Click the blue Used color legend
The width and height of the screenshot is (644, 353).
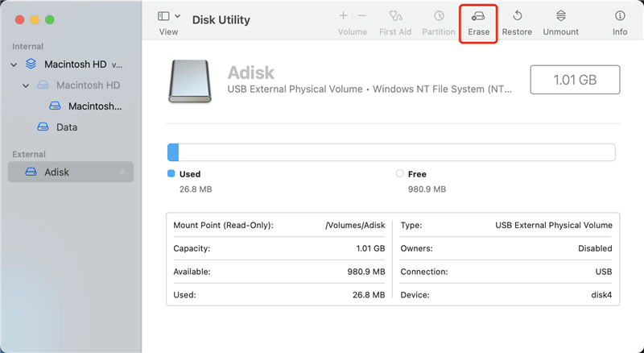coord(171,173)
